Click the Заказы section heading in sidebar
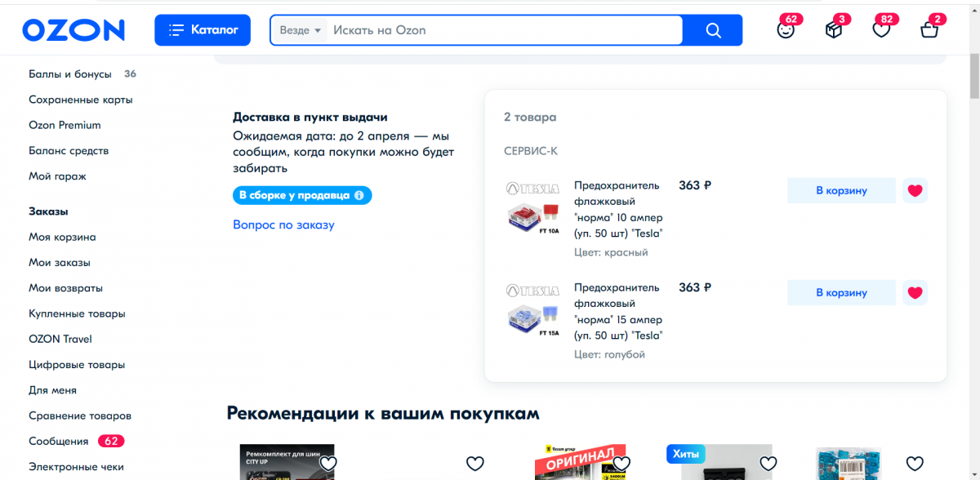Viewport: 980px width, 480px height. 48,211
